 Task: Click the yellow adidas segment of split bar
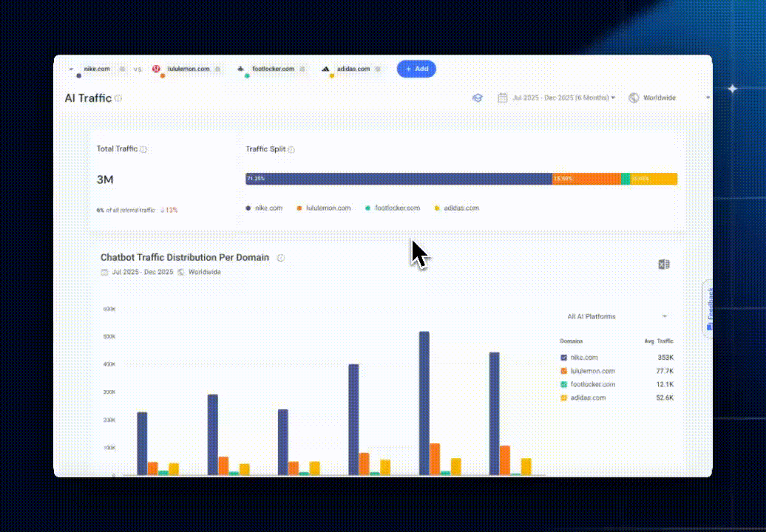[654, 179]
